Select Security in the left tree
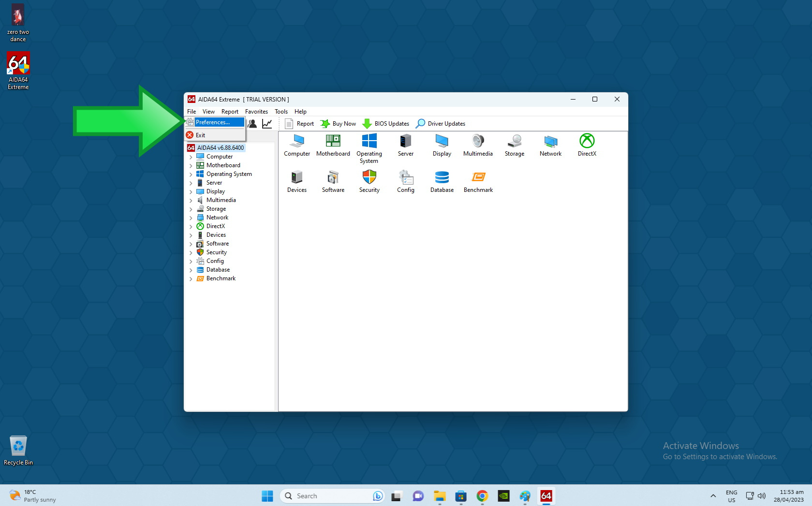The image size is (812, 506). click(x=216, y=252)
